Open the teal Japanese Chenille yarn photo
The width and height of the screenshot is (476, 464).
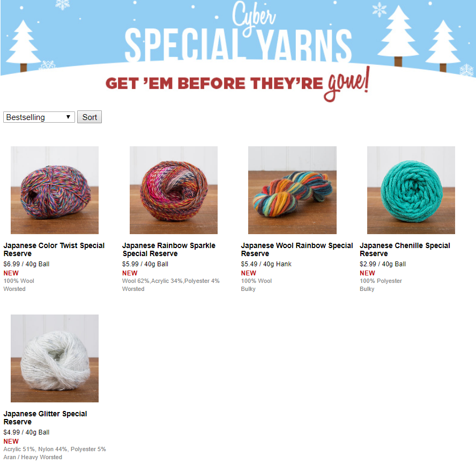[411, 190]
